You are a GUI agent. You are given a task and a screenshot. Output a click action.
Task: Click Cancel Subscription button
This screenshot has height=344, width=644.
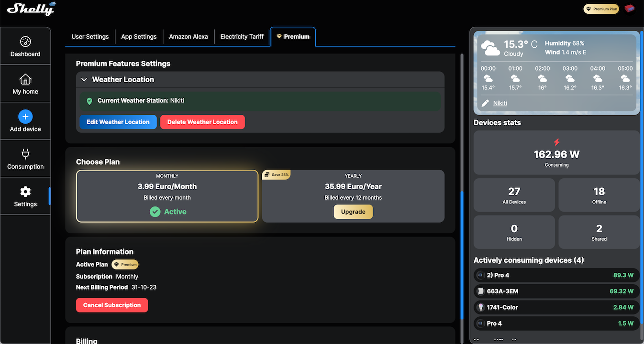pyautogui.click(x=112, y=305)
